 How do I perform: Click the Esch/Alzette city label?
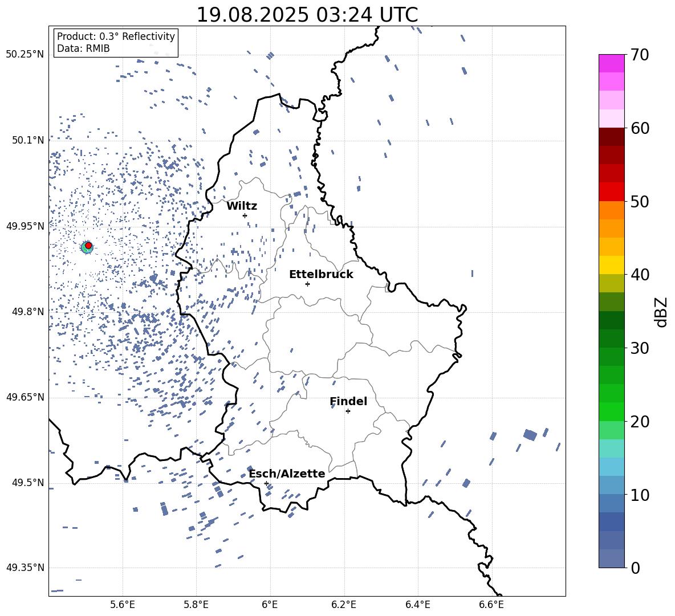287,474
